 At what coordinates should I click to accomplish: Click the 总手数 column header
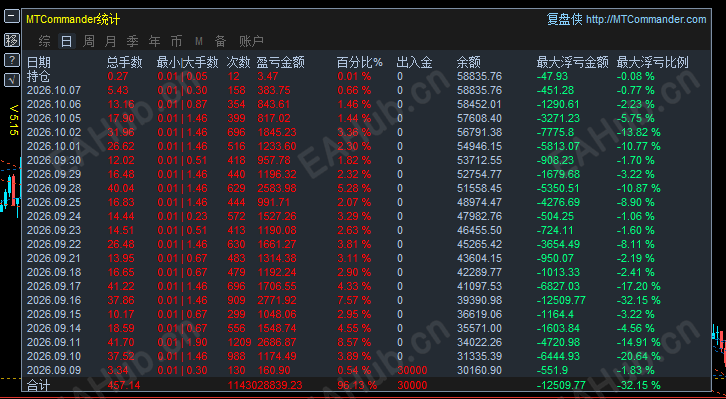click(x=125, y=62)
